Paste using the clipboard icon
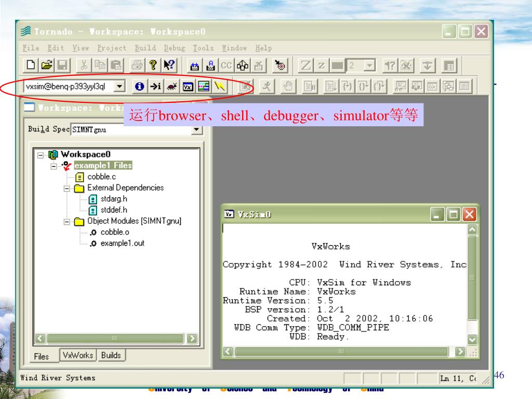532x399 pixels. [116, 65]
